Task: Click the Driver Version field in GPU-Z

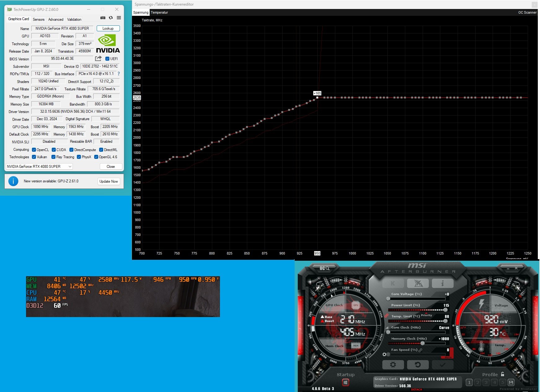Action: click(x=75, y=111)
